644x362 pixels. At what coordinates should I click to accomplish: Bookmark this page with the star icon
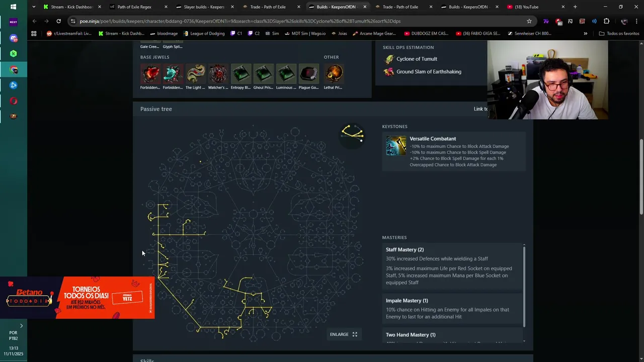point(529,21)
